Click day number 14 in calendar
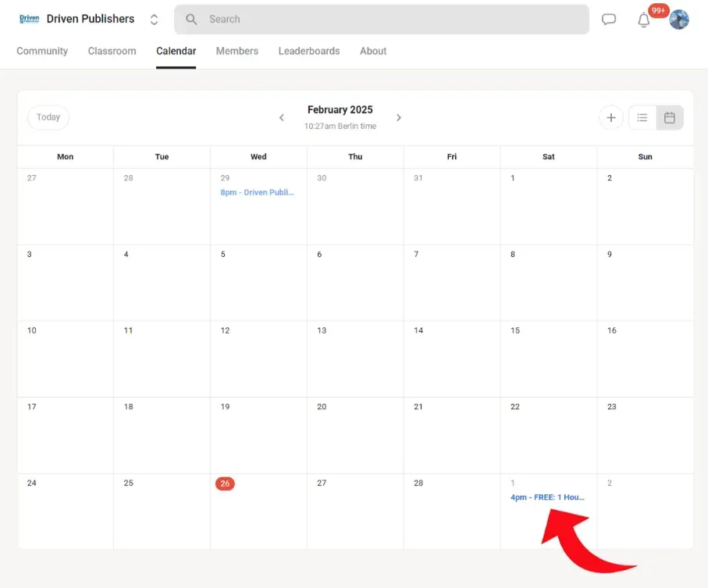The width and height of the screenshot is (708, 588). [x=418, y=330]
